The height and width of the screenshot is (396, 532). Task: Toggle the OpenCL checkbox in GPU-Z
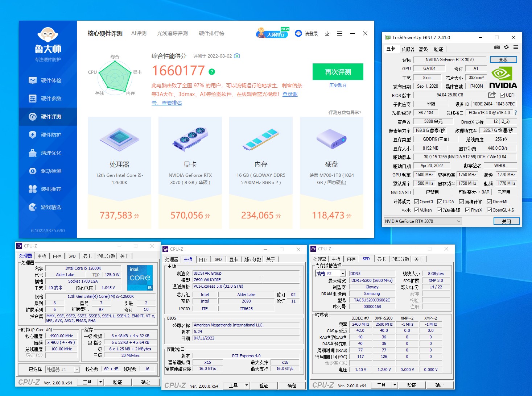point(417,202)
